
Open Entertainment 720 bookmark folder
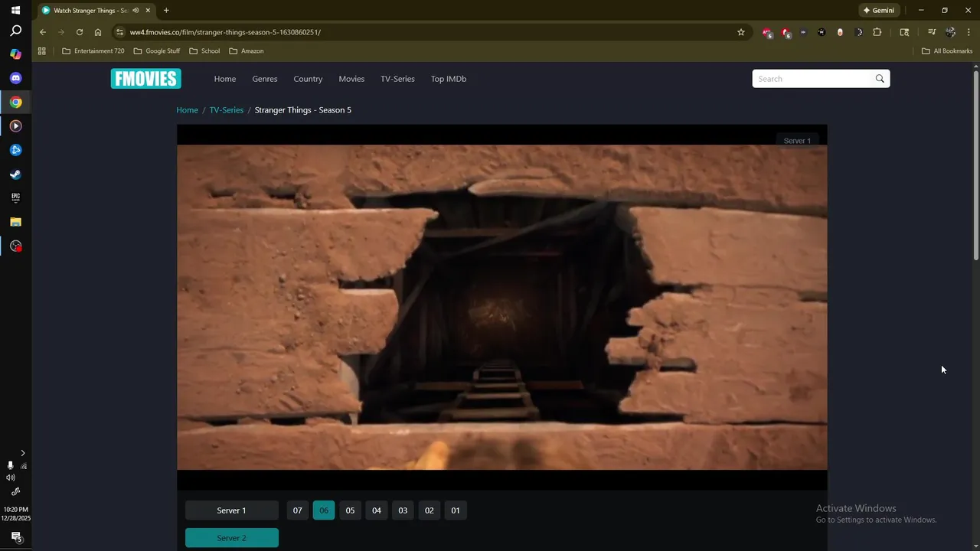coord(93,51)
